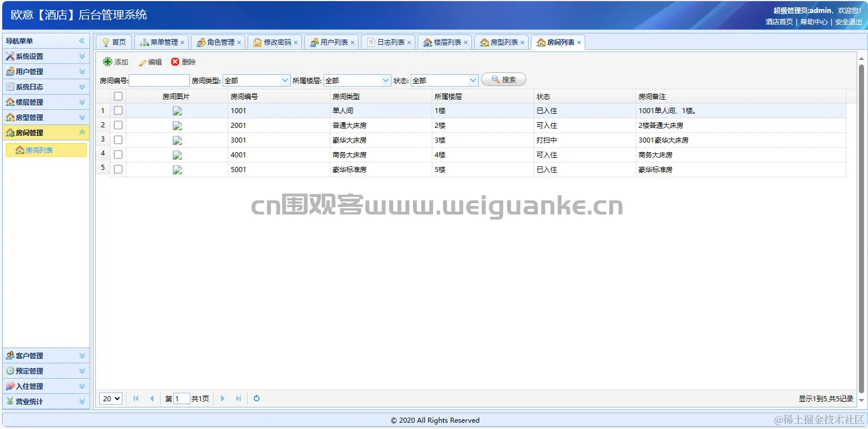Open the 所属楼层 dropdown
This screenshot has width=868, height=429.
click(386, 80)
